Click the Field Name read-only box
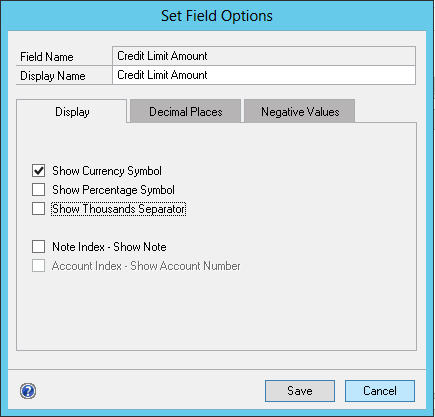 (x=264, y=56)
